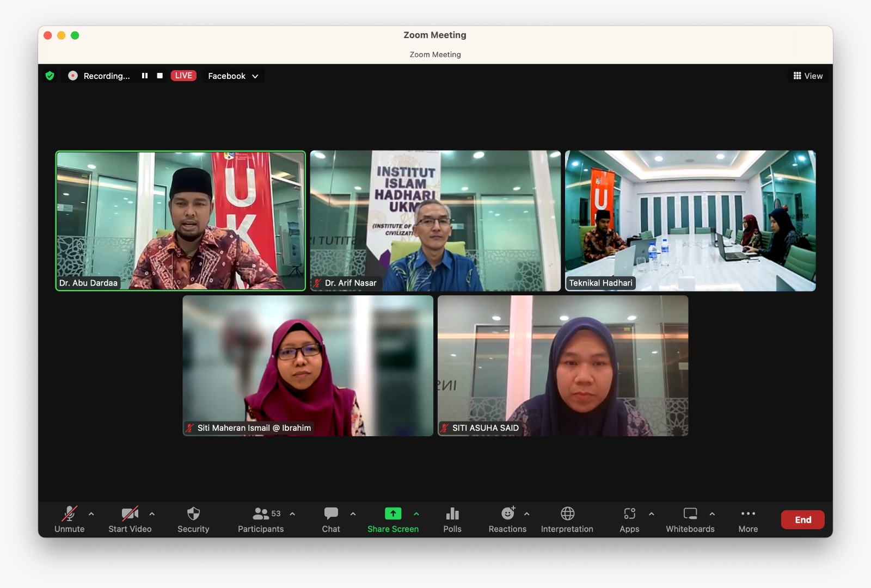Click the encryption green shield icon

click(50, 76)
